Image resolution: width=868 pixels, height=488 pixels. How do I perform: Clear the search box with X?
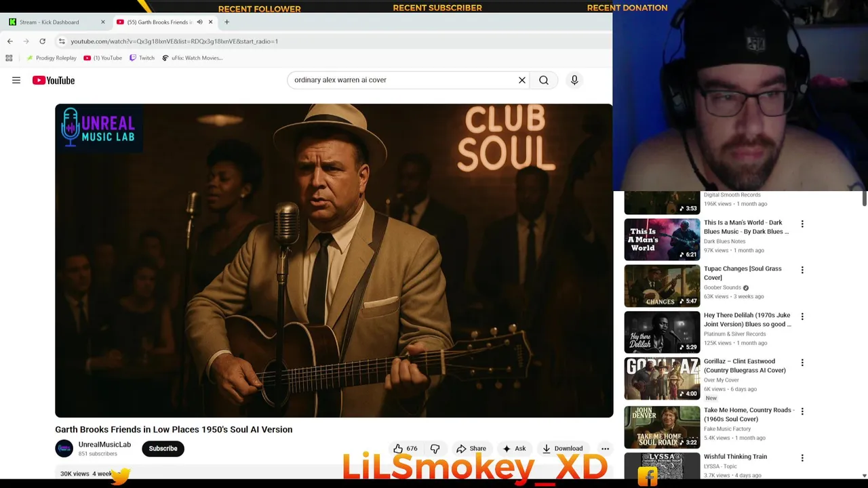(x=522, y=80)
